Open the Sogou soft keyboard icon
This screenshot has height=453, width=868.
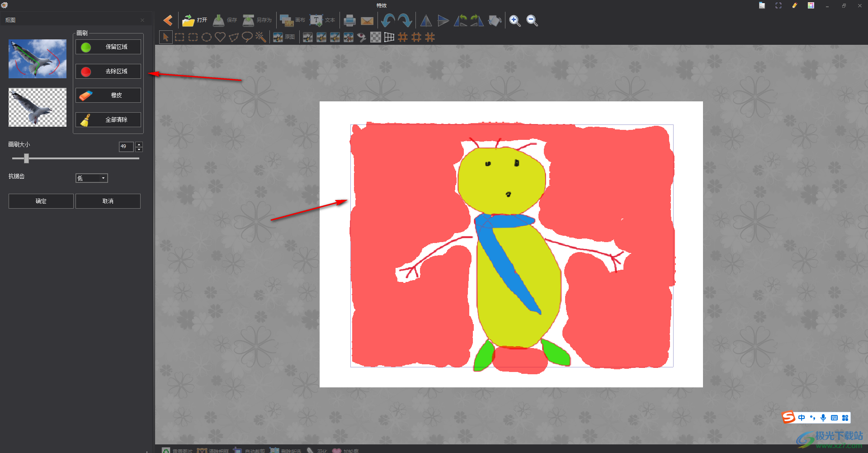(834, 418)
